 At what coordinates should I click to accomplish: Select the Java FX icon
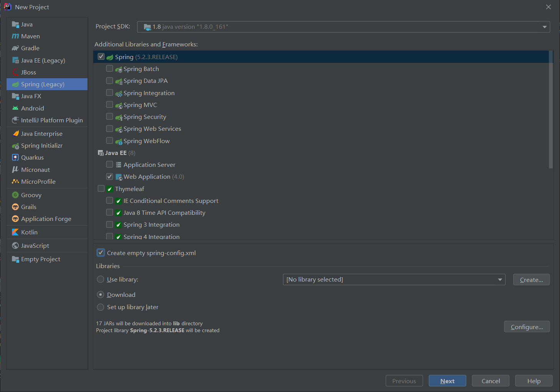tap(15, 96)
